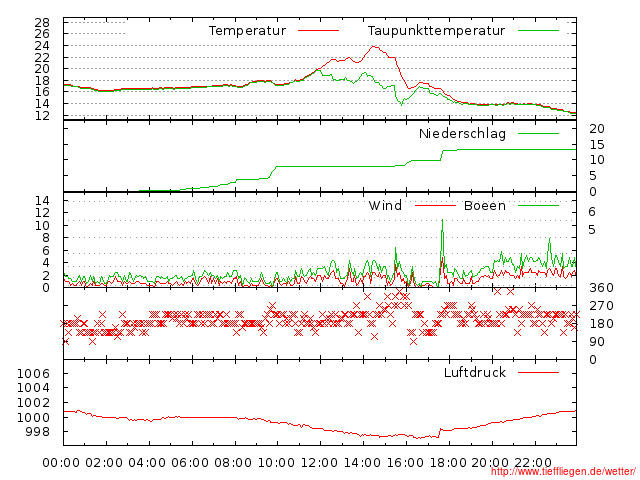Click the 22 temperature axis value

pos(42,58)
